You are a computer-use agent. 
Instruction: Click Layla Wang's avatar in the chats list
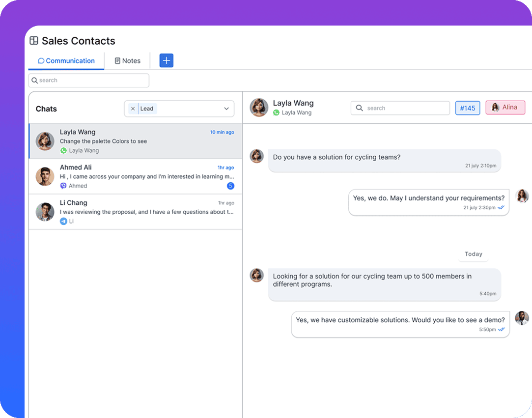45,141
